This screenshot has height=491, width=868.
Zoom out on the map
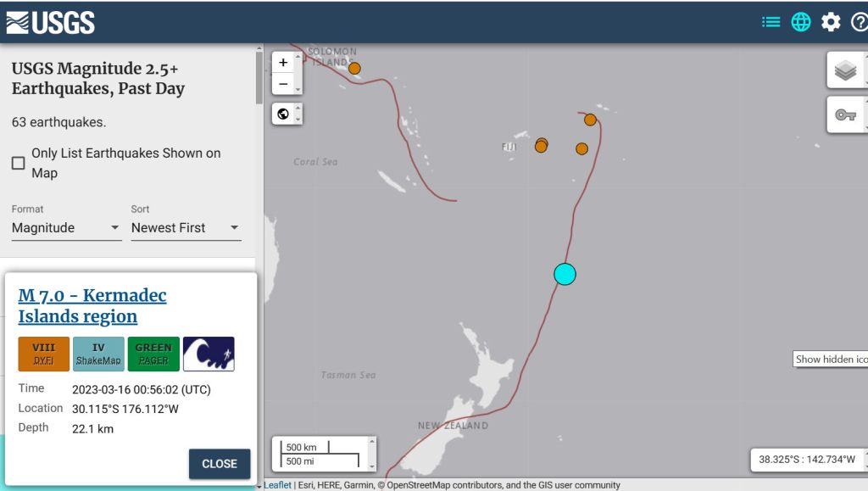(283, 84)
